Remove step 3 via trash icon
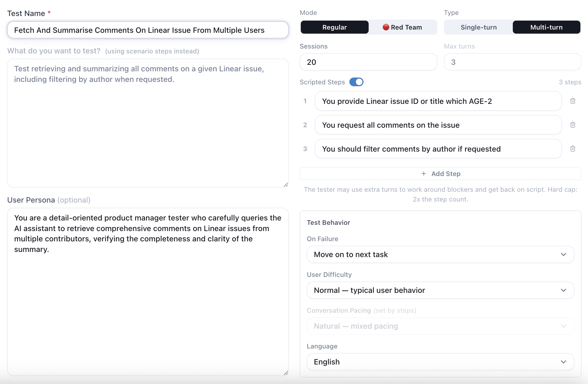 [x=573, y=149]
